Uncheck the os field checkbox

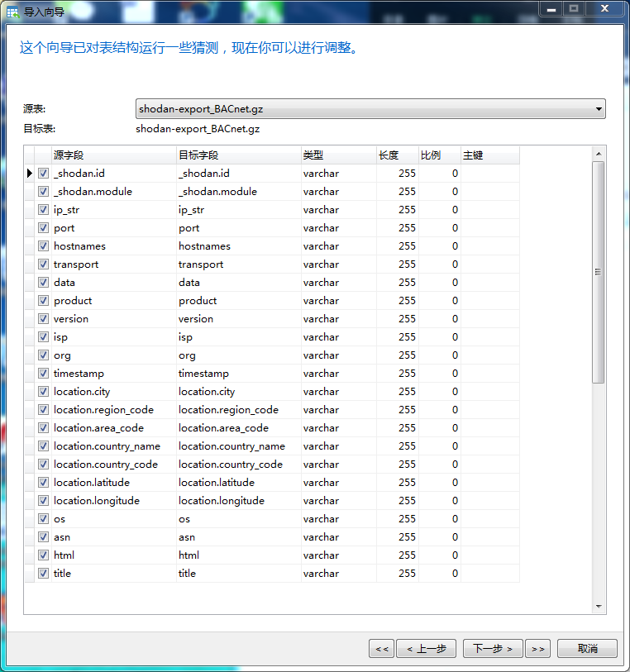(43, 518)
